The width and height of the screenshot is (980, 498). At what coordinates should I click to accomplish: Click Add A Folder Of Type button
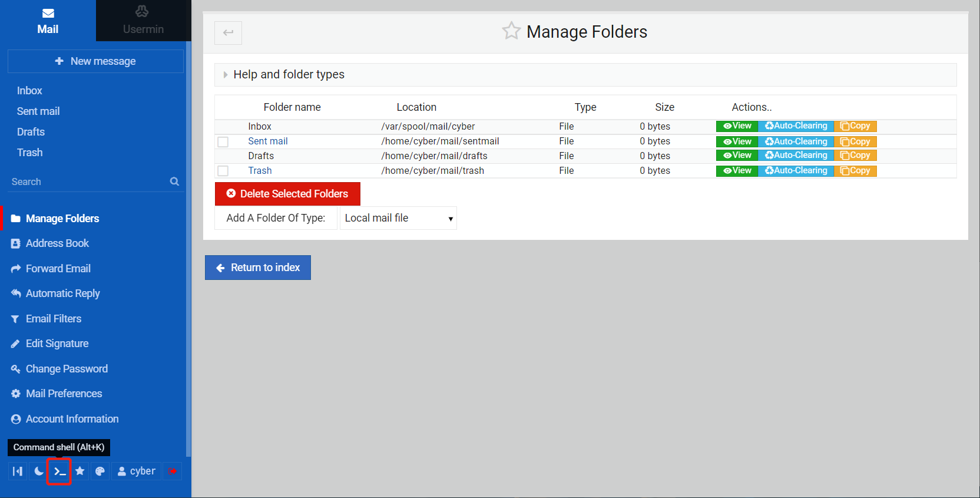(x=276, y=218)
